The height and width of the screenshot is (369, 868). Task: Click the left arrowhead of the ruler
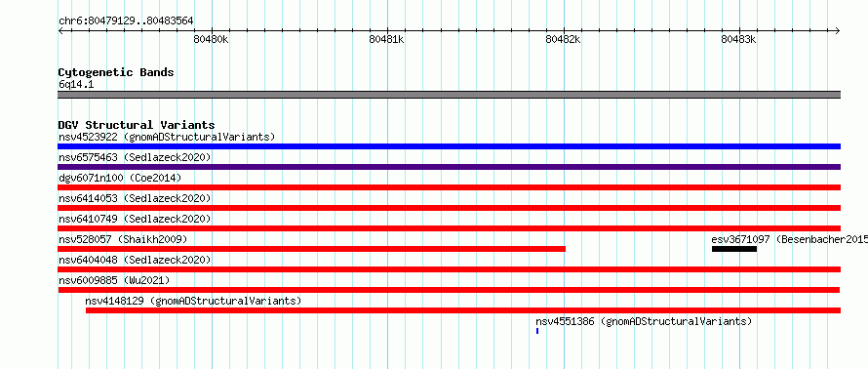click(x=60, y=30)
